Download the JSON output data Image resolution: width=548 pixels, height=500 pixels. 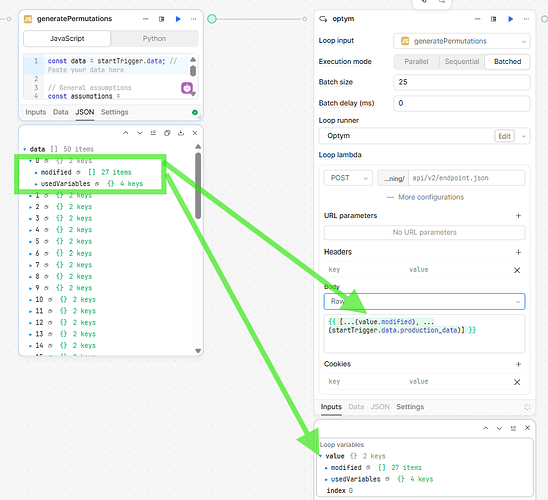[x=181, y=133]
